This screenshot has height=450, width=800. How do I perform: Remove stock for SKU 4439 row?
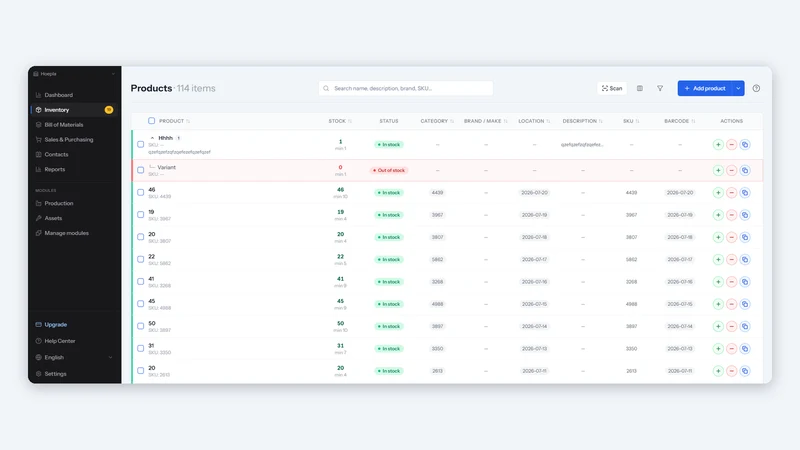[x=731, y=192]
